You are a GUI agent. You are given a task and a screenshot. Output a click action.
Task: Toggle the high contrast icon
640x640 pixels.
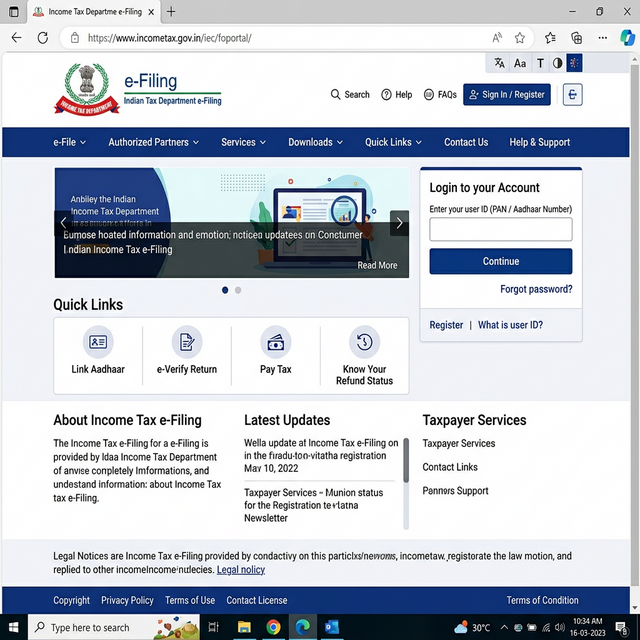pyautogui.click(x=558, y=63)
